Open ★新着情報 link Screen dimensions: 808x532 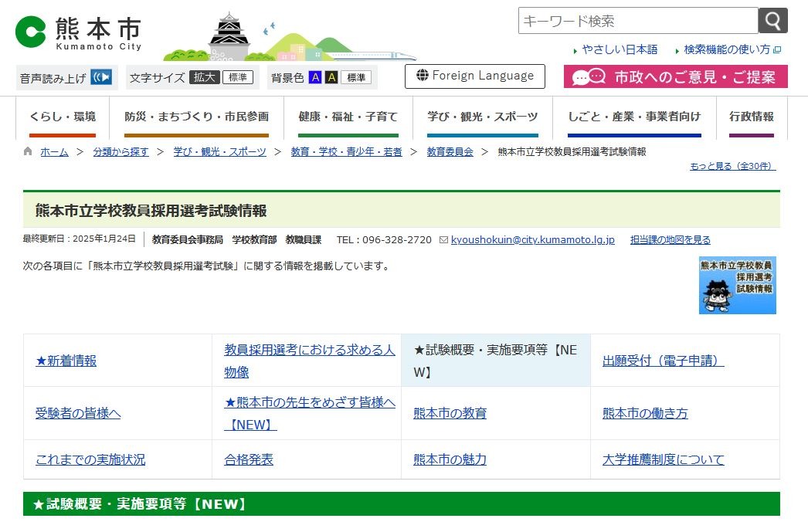tap(66, 361)
